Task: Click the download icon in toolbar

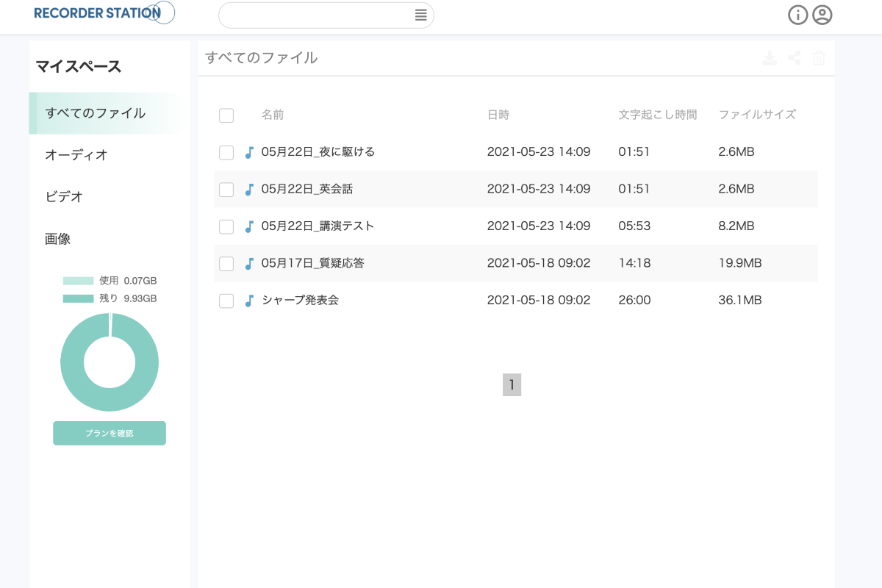Action: pyautogui.click(x=770, y=58)
